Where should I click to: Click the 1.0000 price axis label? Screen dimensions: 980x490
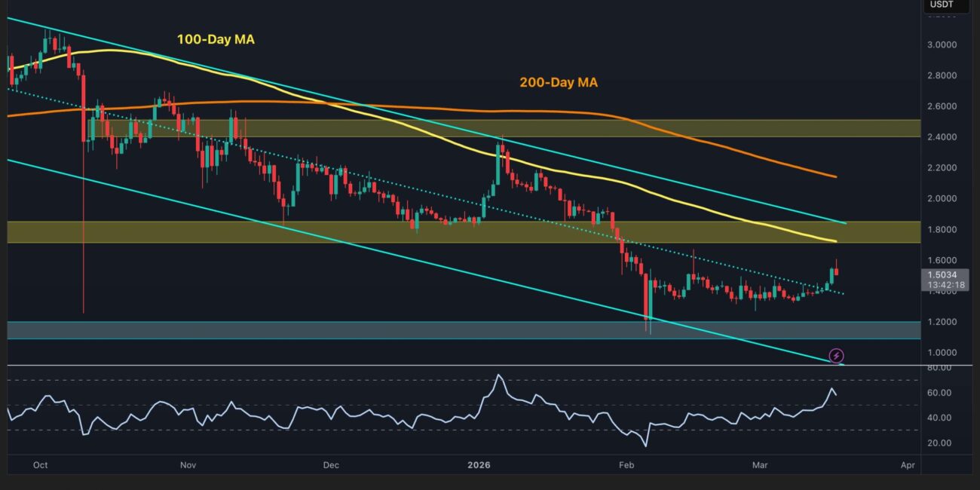942,353
